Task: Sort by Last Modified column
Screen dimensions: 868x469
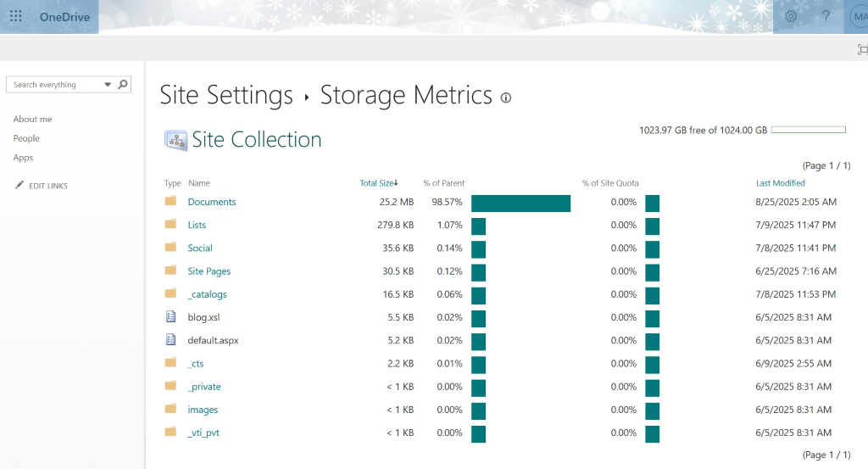Action: click(780, 183)
